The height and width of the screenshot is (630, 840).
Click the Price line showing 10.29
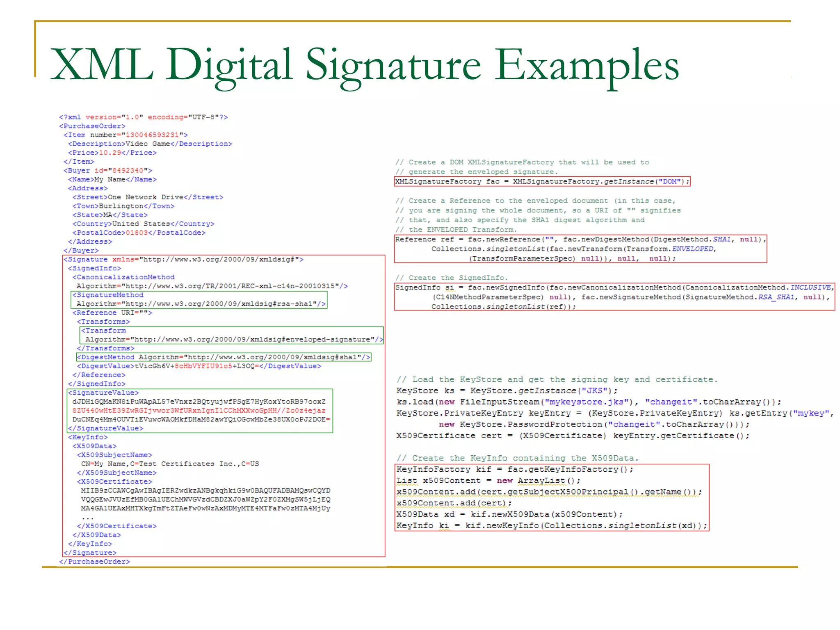coord(112,153)
